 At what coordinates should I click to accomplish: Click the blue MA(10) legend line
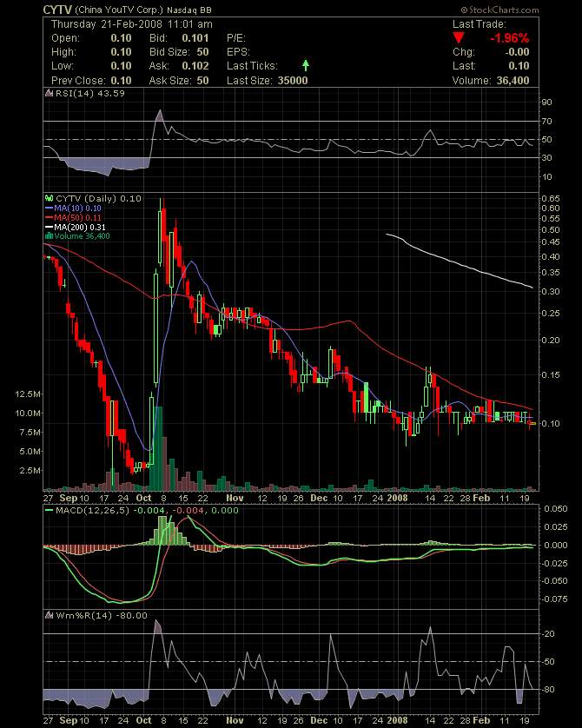click(x=50, y=208)
